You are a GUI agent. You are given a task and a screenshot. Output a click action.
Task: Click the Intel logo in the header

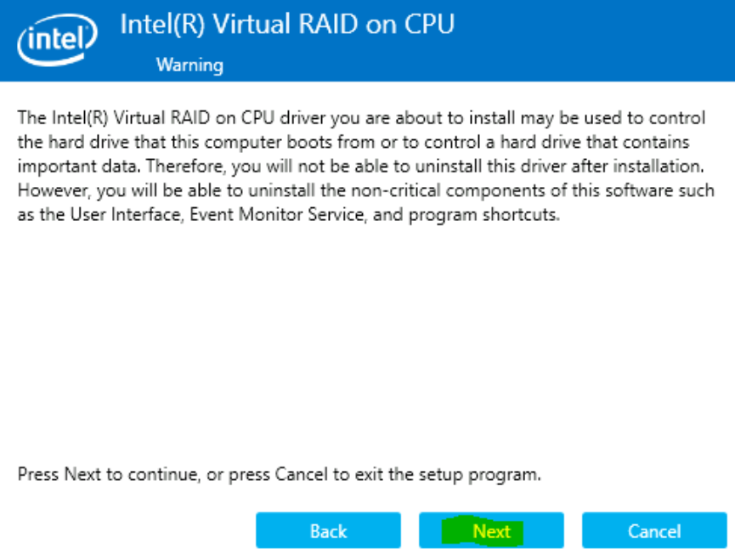pyautogui.click(x=55, y=38)
